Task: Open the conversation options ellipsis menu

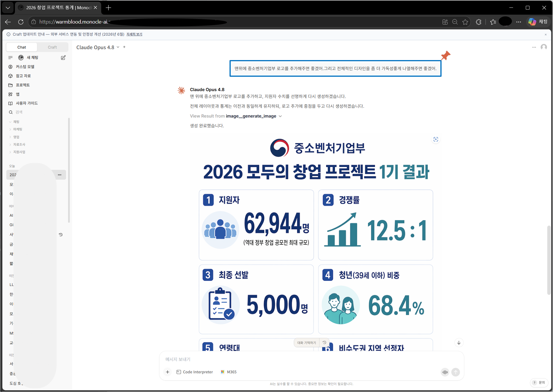Action: coord(534,47)
